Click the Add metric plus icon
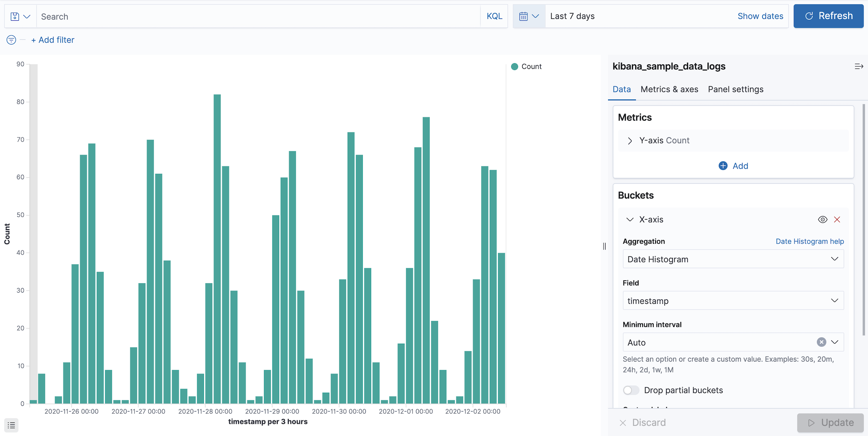Screen dimensions: 868x436 [723, 166]
